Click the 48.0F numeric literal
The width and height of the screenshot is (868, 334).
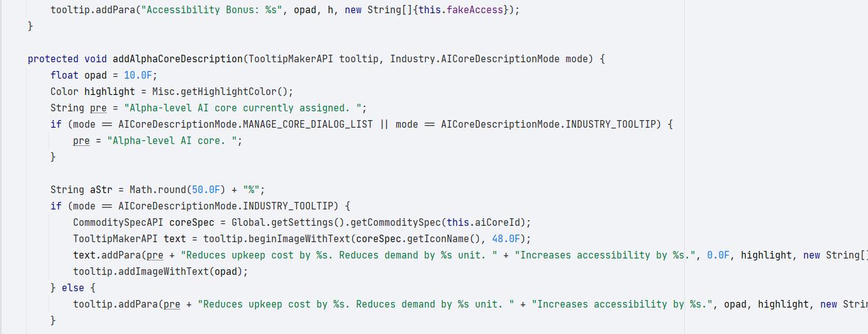click(x=506, y=239)
